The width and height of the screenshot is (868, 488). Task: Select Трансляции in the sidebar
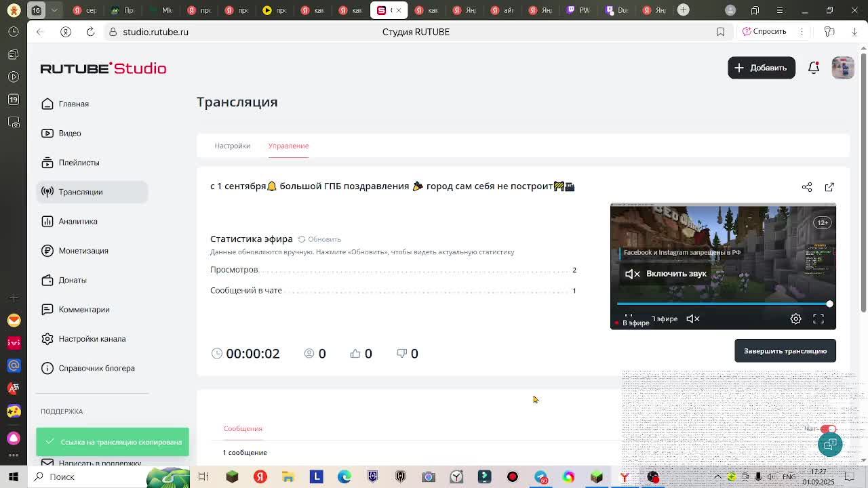pyautogui.click(x=92, y=192)
